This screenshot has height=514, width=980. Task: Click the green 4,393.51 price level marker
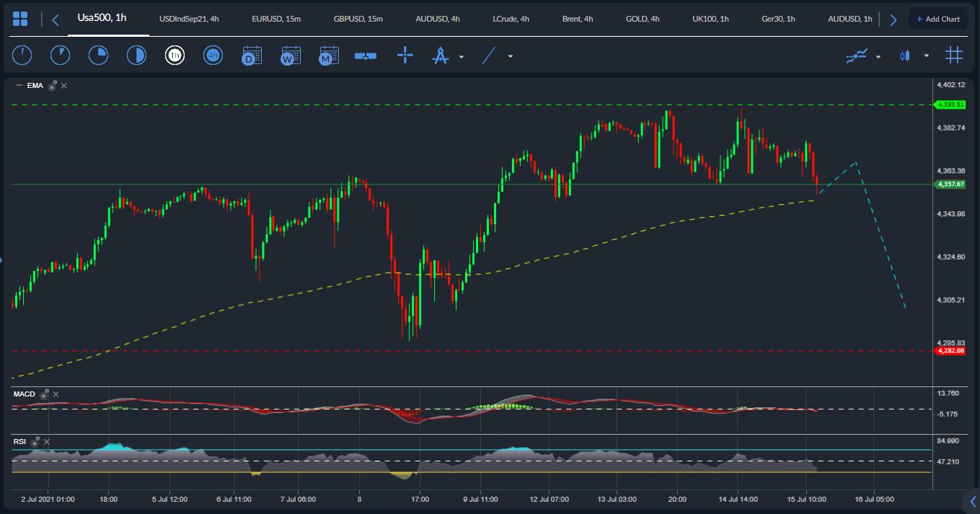pos(950,105)
